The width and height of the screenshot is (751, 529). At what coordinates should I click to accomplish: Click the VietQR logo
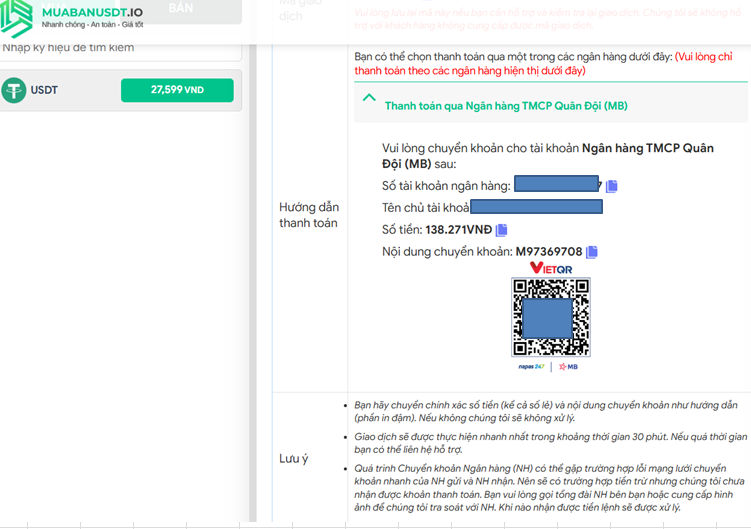[551, 268]
